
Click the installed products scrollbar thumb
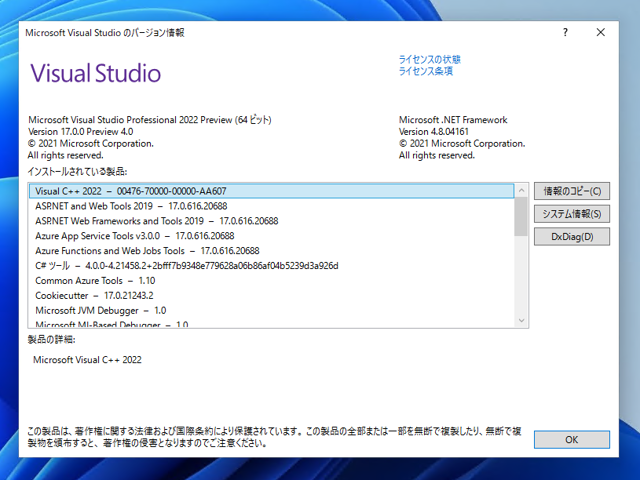click(521, 217)
